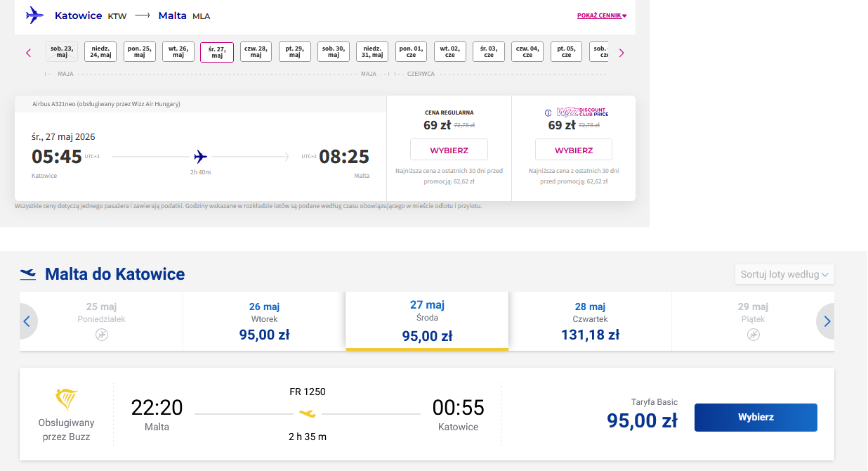The width and height of the screenshot is (868, 471).
Task: Choose the pon. 25, maj date tab
Action: pos(140,52)
